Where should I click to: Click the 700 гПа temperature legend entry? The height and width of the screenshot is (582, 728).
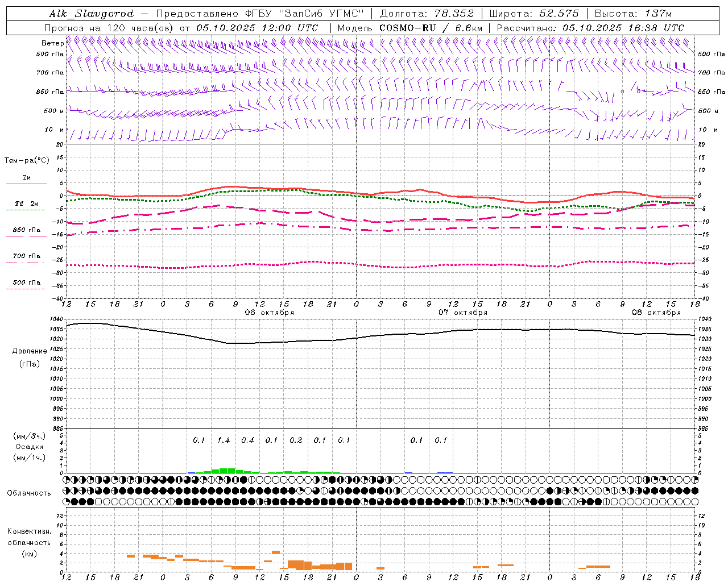click(26, 256)
